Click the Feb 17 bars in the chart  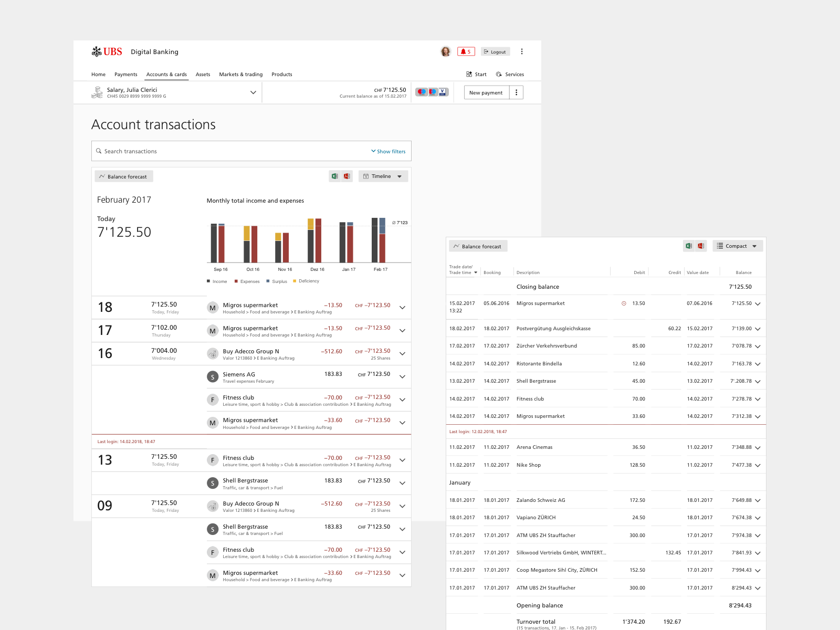tap(379, 240)
